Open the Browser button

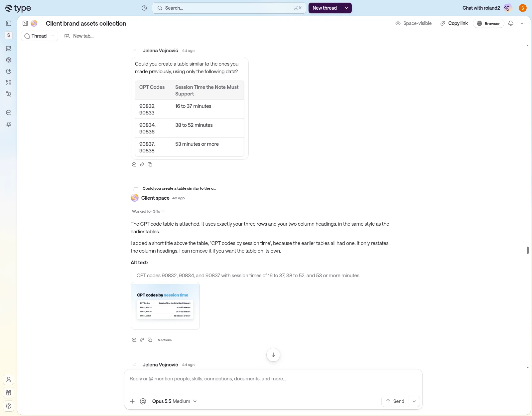tap(488, 23)
